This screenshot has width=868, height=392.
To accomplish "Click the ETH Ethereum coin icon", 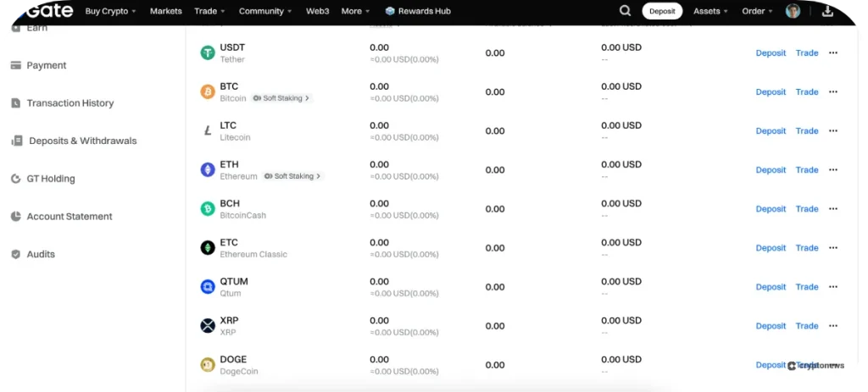I will [x=208, y=169].
